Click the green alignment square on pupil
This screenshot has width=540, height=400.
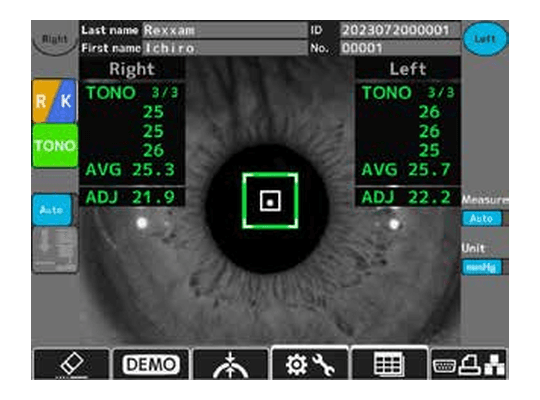[270, 201]
